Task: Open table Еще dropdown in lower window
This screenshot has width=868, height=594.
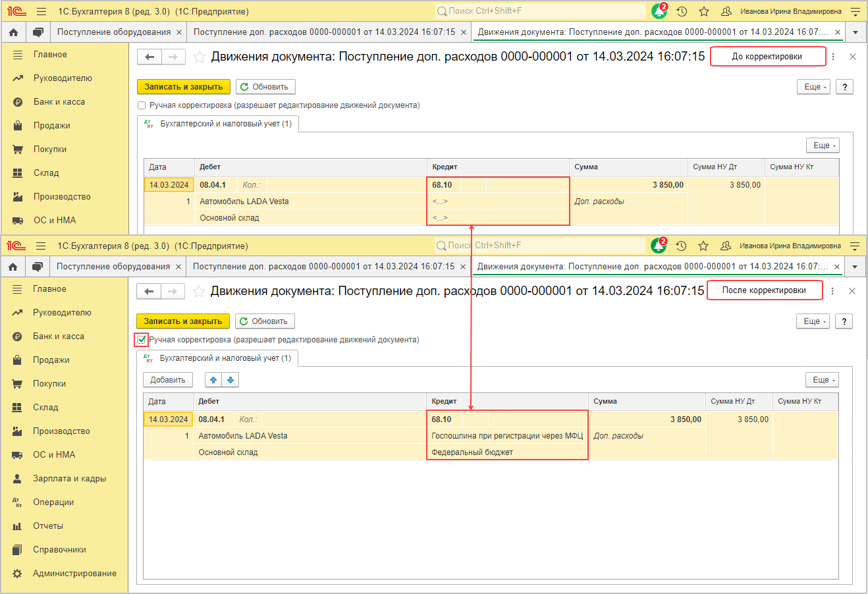Action: pos(823,380)
